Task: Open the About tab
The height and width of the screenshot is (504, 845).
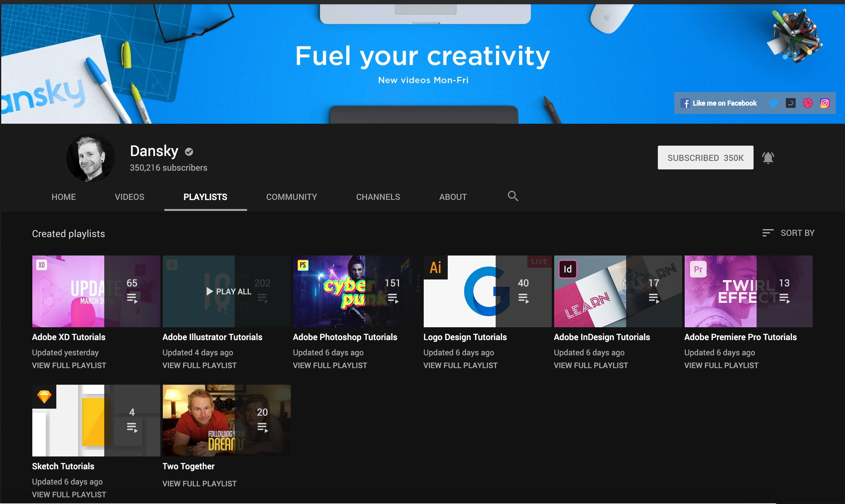Action: pos(453,197)
